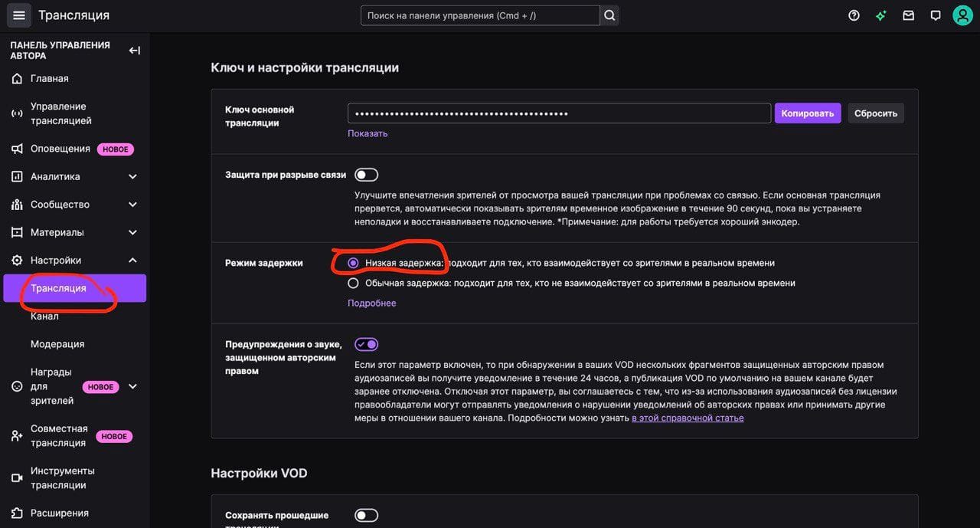Open the inbox mail icon

point(908,15)
